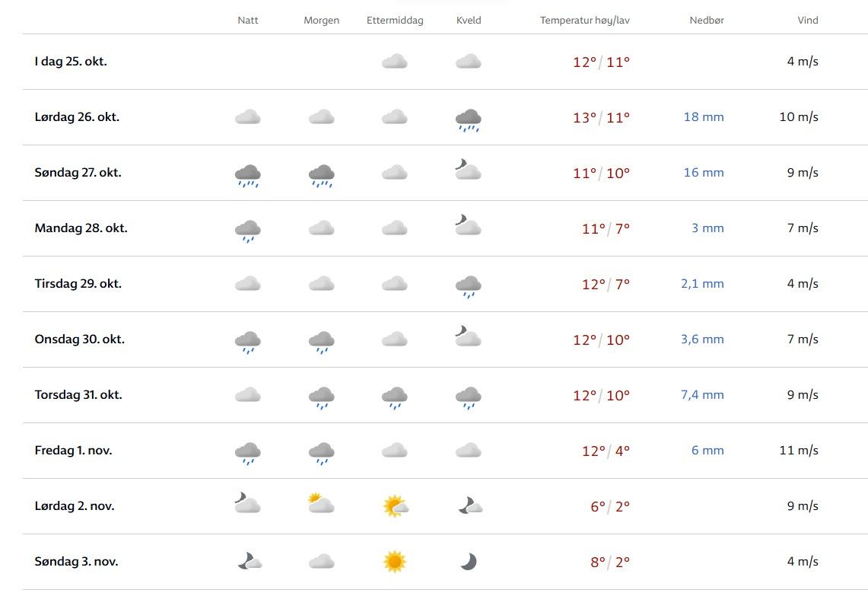Click the Lørdag 2. nov. Ettermiddag sun-and-cloud icon
The height and width of the screenshot is (596, 868).
[x=396, y=506]
